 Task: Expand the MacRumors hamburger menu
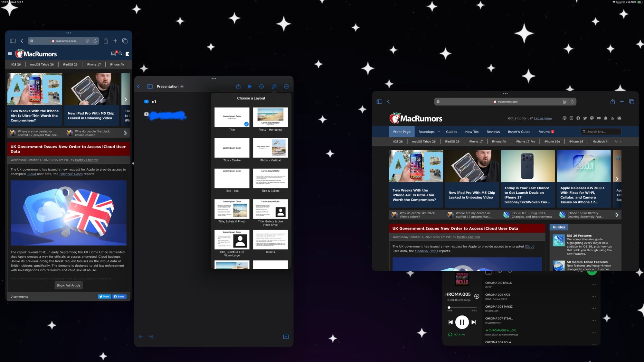tap(10, 54)
